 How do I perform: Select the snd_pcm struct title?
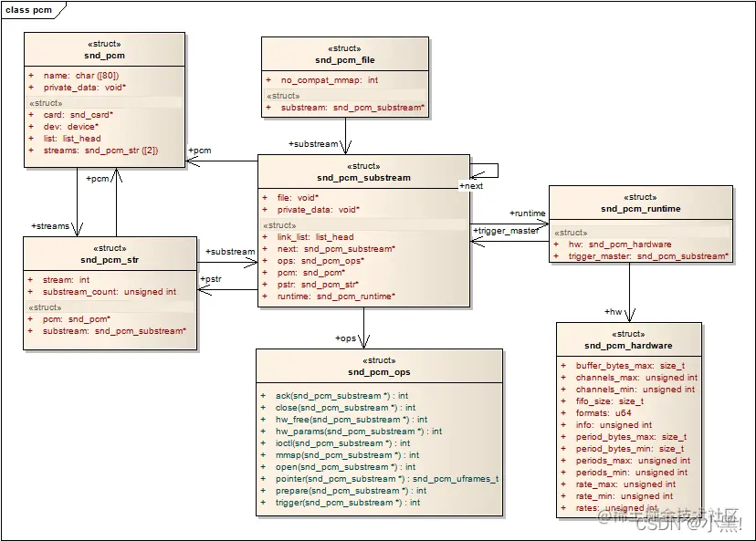click(x=104, y=56)
